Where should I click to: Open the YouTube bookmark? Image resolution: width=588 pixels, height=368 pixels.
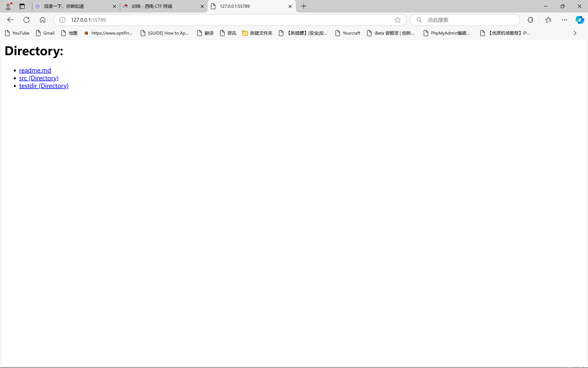coord(17,33)
